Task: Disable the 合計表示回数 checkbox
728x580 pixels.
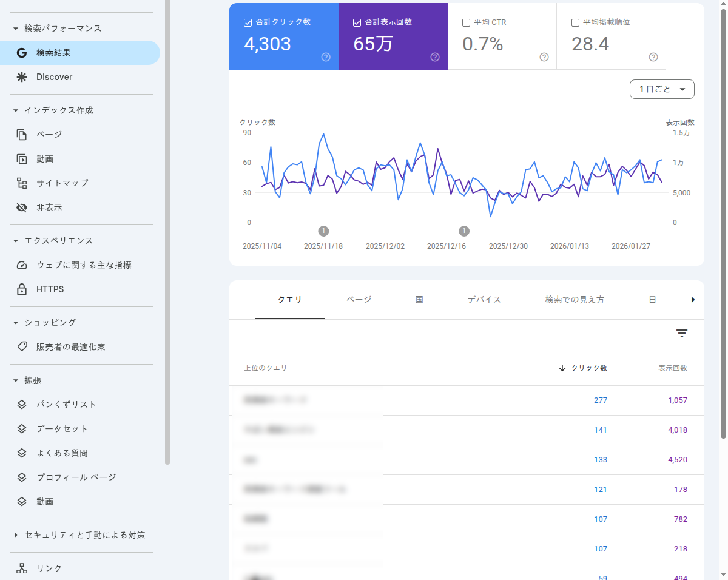Action: click(x=356, y=22)
